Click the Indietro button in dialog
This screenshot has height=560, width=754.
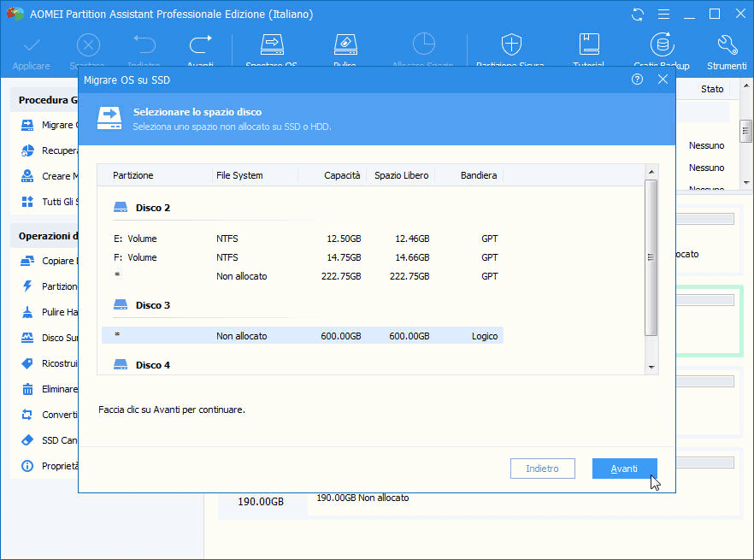[542, 469]
